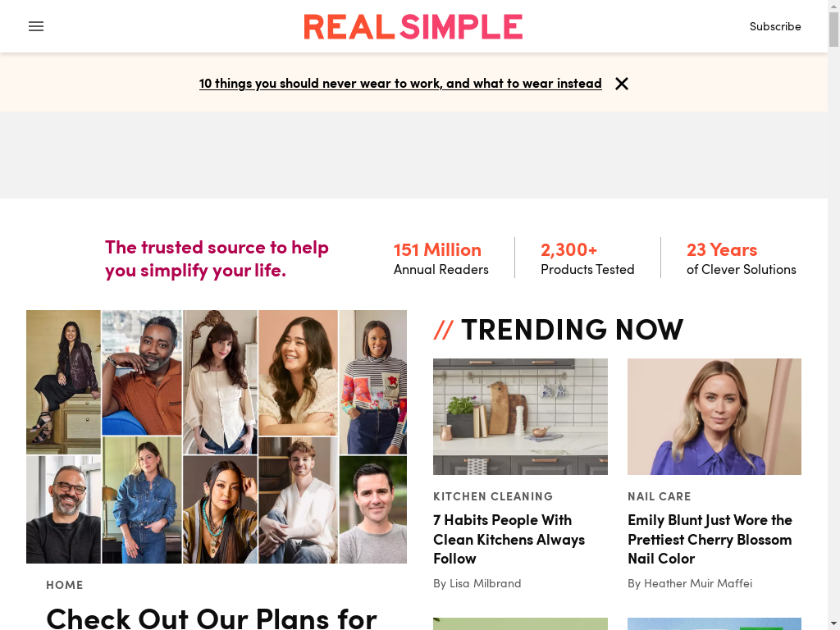The height and width of the screenshot is (630, 840).
Task: Click the HOME category label
Action: pos(64,585)
